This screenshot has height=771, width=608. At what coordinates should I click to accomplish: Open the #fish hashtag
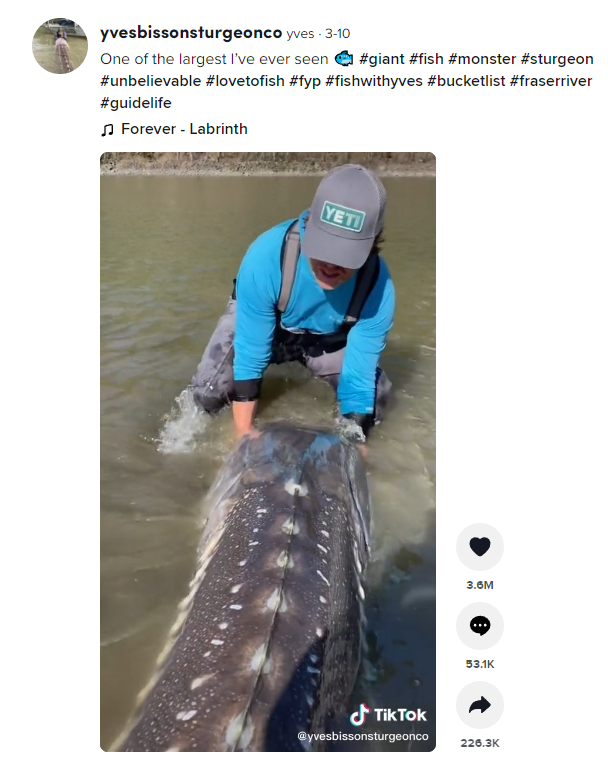point(426,59)
